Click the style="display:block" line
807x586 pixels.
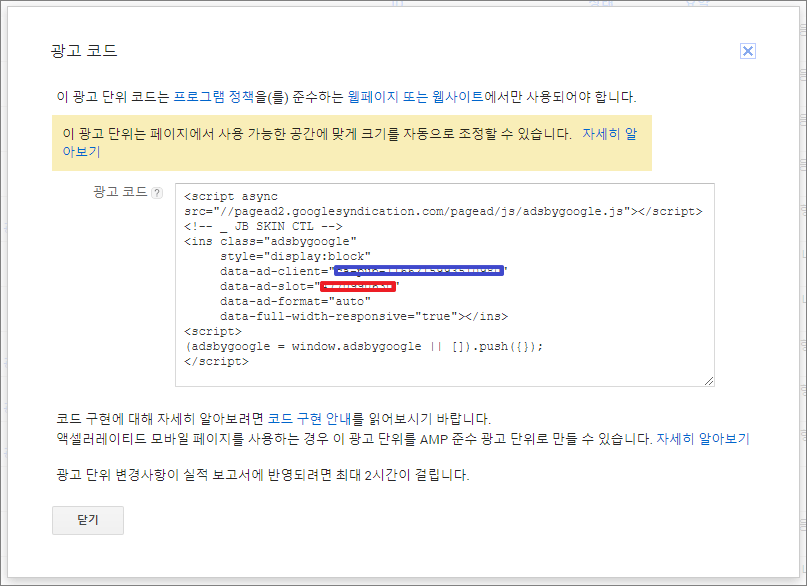[295, 256]
